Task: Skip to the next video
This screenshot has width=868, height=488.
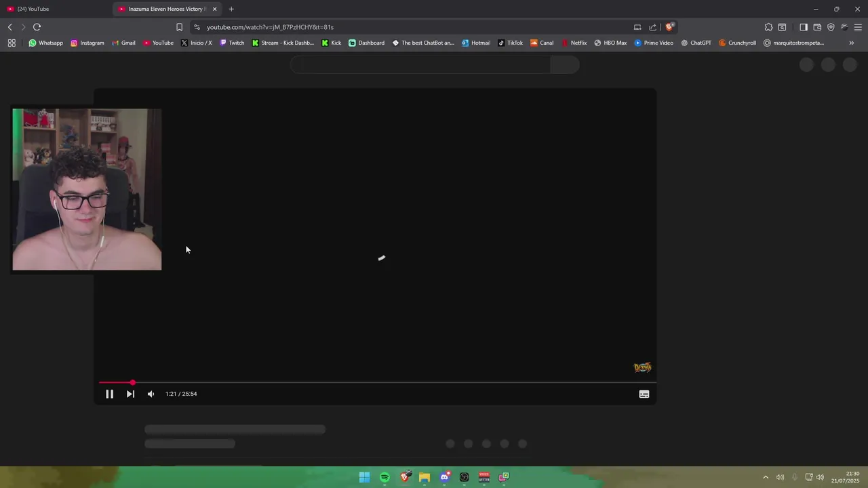Action: pos(130,394)
